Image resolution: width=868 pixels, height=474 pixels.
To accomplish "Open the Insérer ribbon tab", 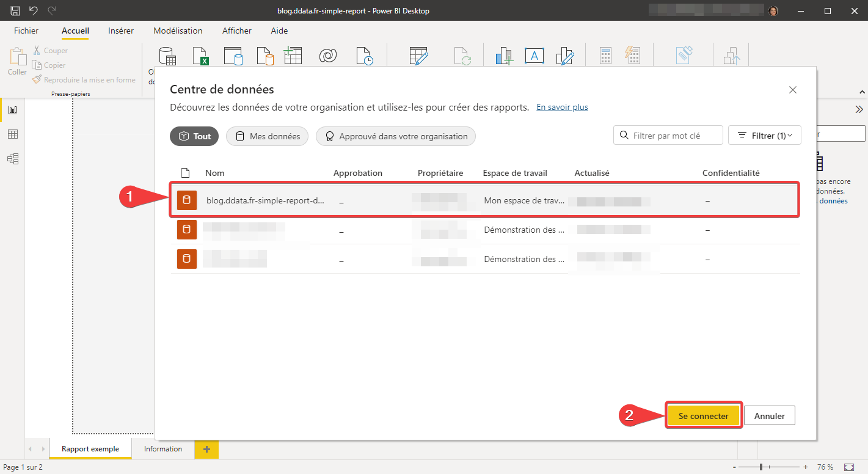I will (x=121, y=31).
